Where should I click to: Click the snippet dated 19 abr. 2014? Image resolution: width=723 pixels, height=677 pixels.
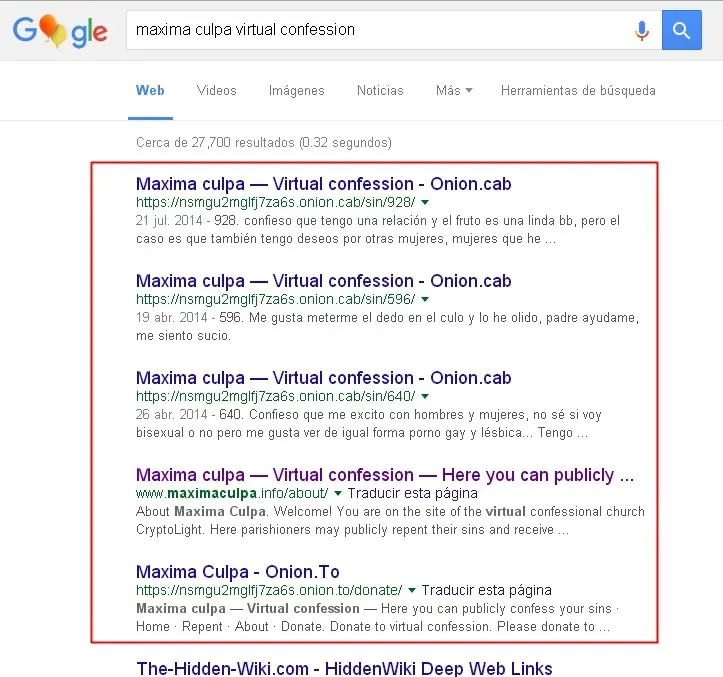387,327
